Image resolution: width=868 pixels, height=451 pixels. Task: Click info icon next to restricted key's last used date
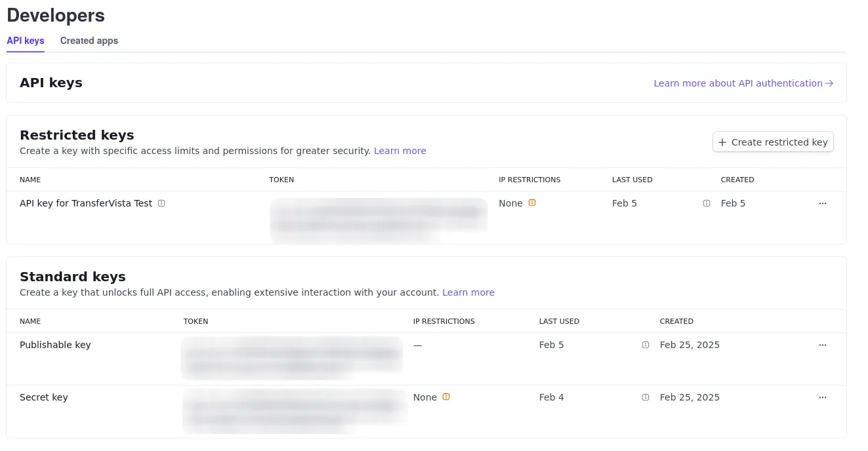pyautogui.click(x=707, y=203)
